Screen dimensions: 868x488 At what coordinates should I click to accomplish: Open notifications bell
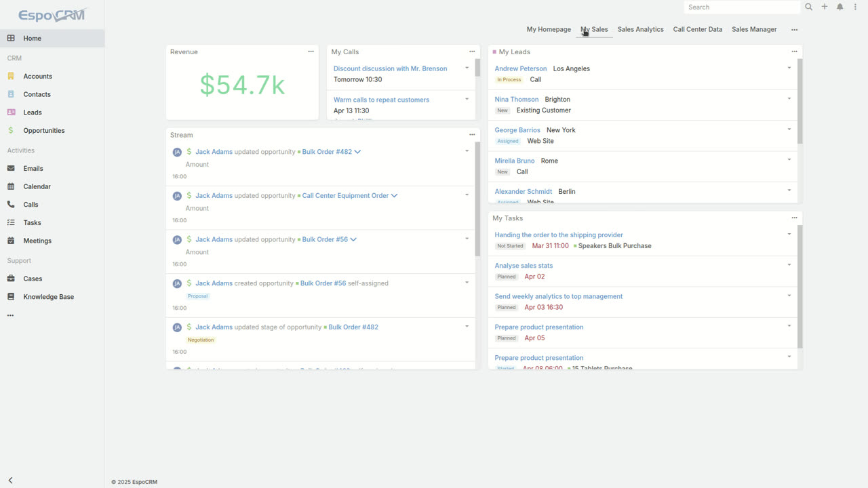point(840,7)
